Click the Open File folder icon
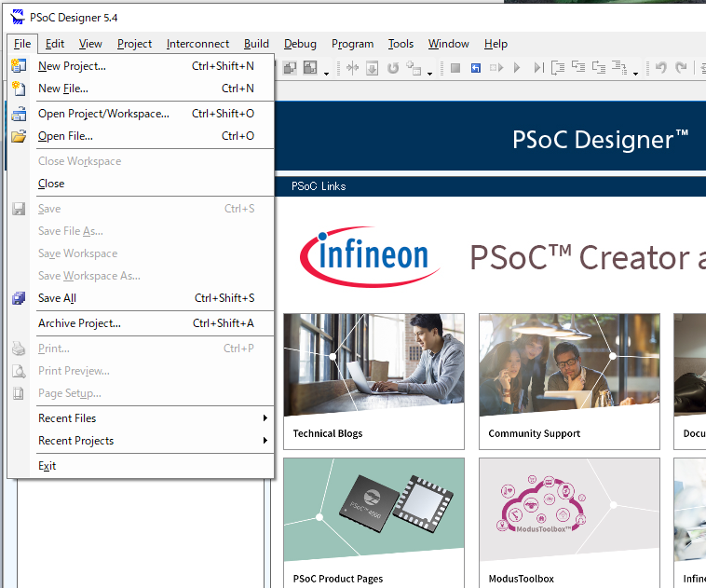Image resolution: width=706 pixels, height=588 pixels. 19,136
